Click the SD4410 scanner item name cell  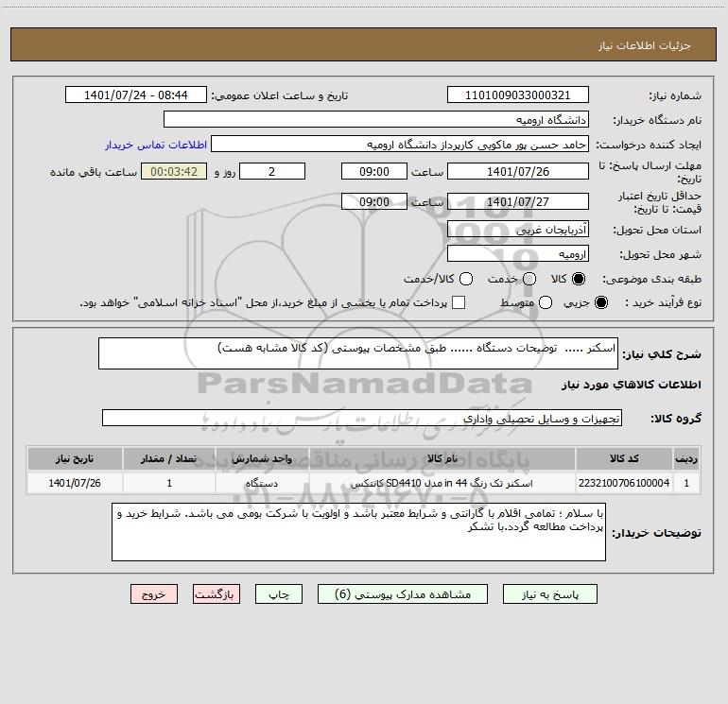[x=442, y=483]
